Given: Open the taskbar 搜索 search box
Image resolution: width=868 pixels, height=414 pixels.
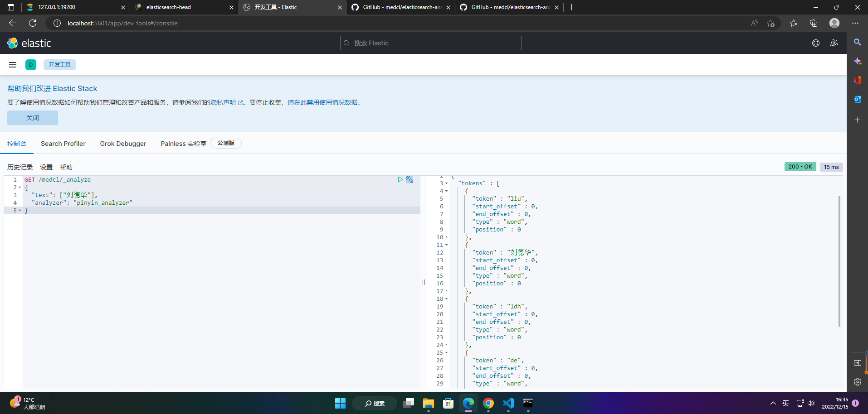Looking at the screenshot, I should (375, 403).
